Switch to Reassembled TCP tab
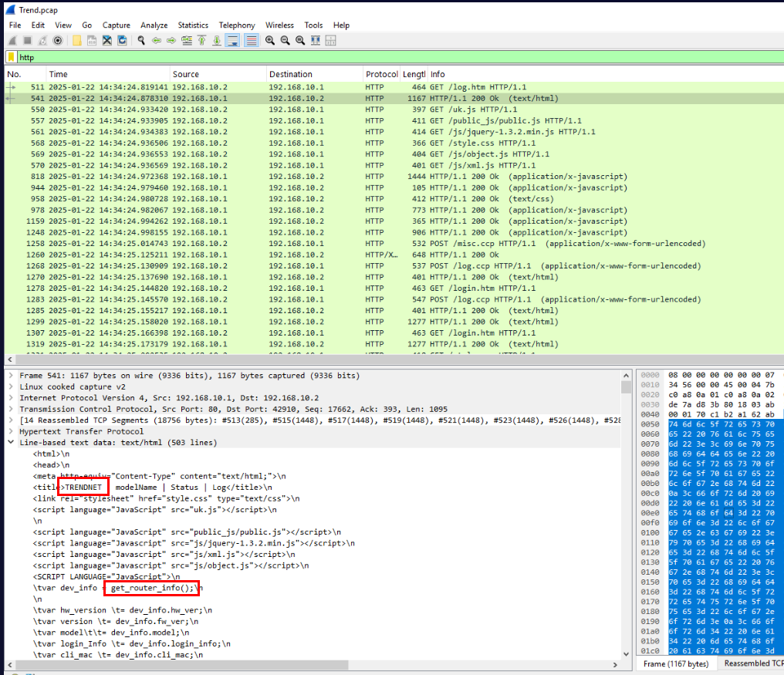784x675 pixels. tap(752, 663)
